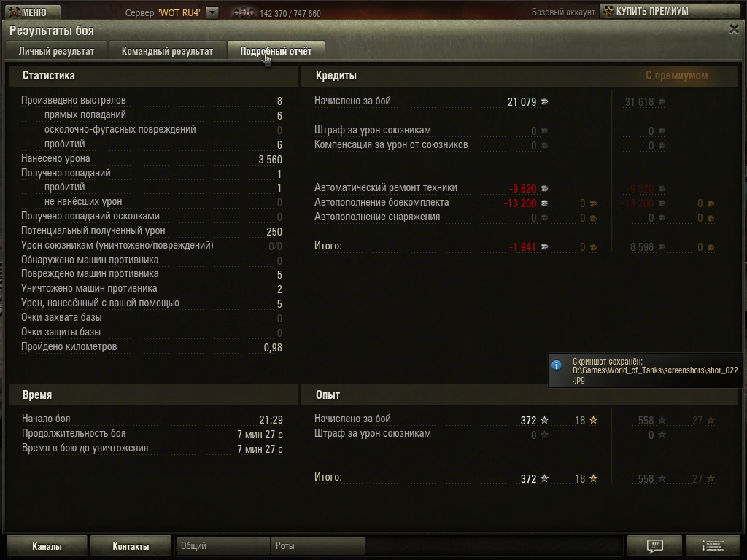
Task: Open the Каналы button
Action: tap(47, 546)
